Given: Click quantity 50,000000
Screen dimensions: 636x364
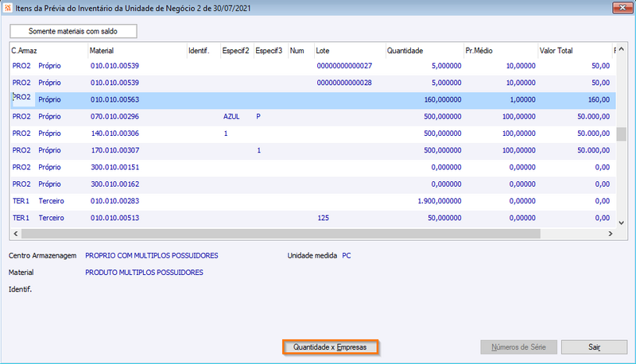Looking at the screenshot, I should click(444, 218).
